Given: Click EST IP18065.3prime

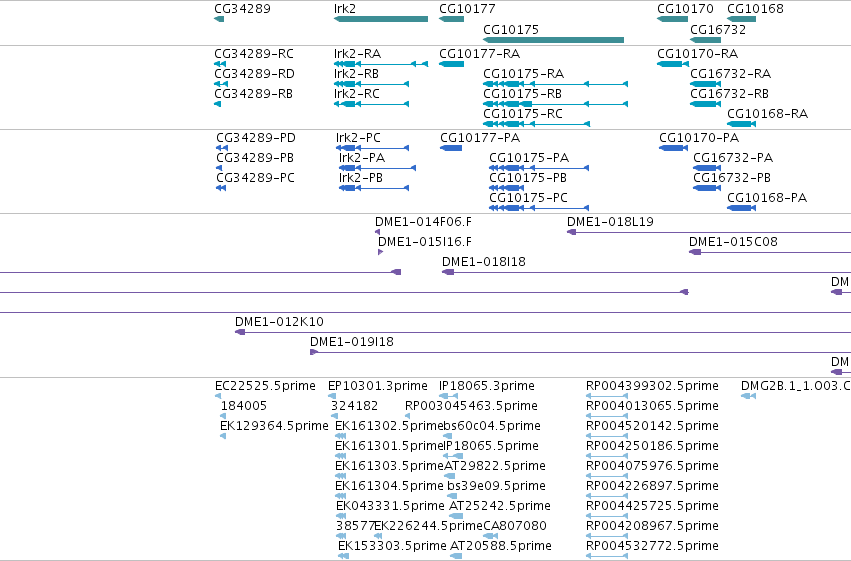Looking at the screenshot, I should [x=487, y=386].
